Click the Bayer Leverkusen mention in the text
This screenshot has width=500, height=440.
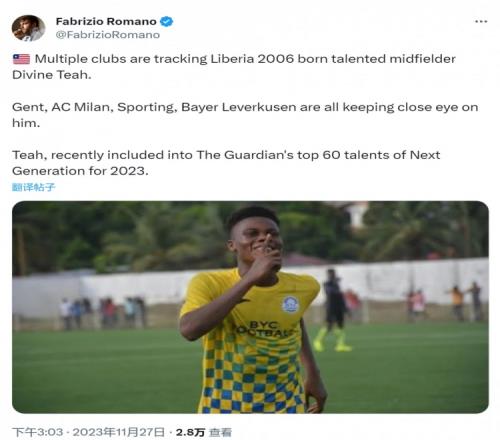point(239,107)
